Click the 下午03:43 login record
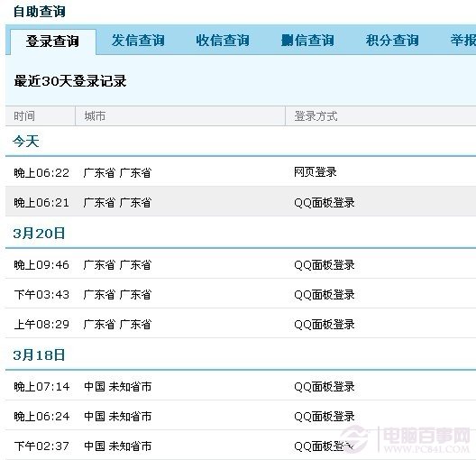Image resolution: width=476 pixels, height=460 pixels. 241,294
